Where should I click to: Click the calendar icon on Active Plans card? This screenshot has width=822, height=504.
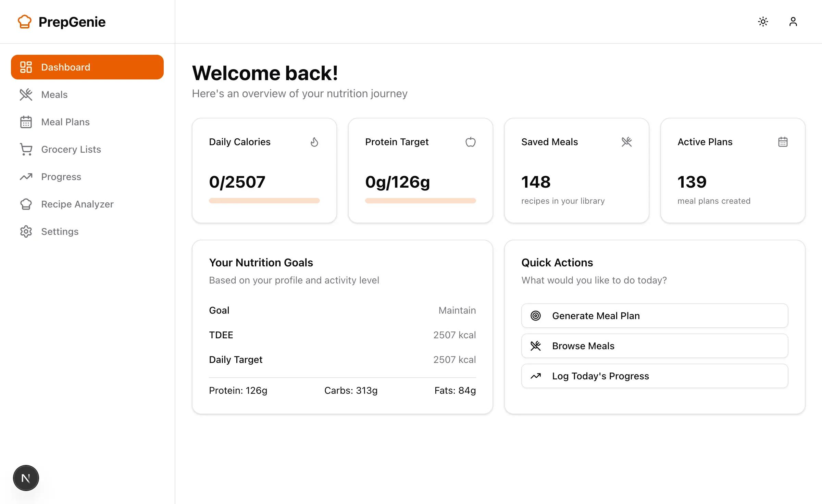(783, 142)
